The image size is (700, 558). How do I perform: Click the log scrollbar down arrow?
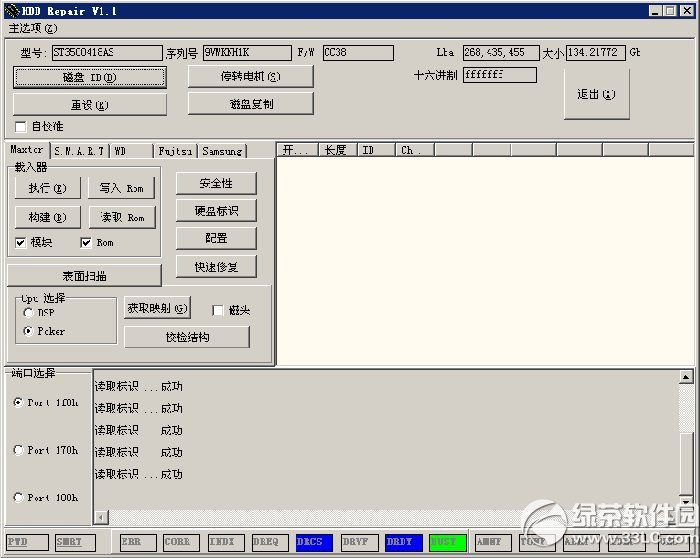pos(686,500)
